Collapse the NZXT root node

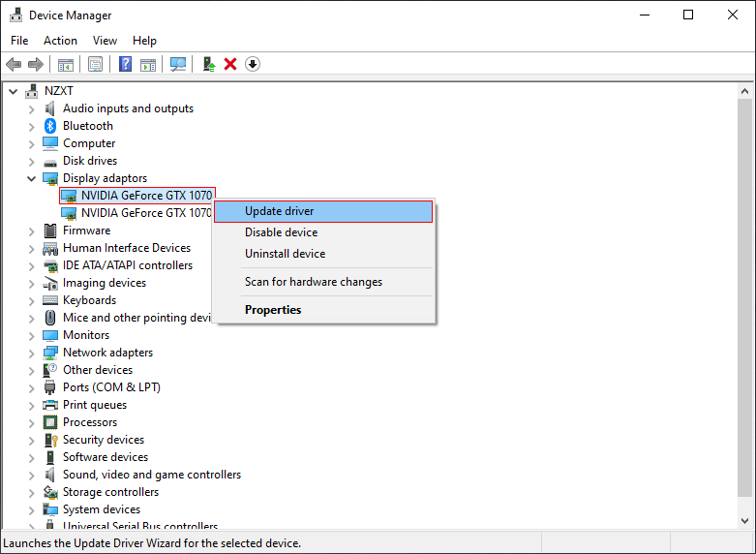(x=14, y=91)
